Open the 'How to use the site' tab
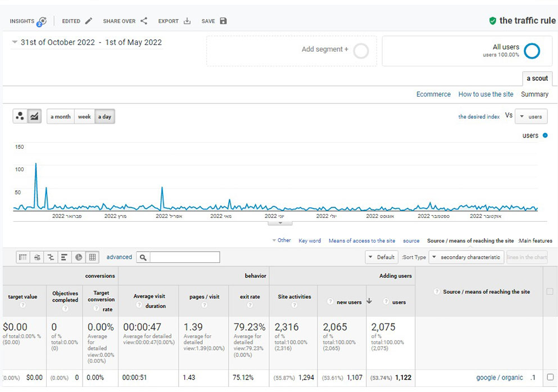Image resolution: width=558 pixels, height=392 pixels. (x=486, y=94)
